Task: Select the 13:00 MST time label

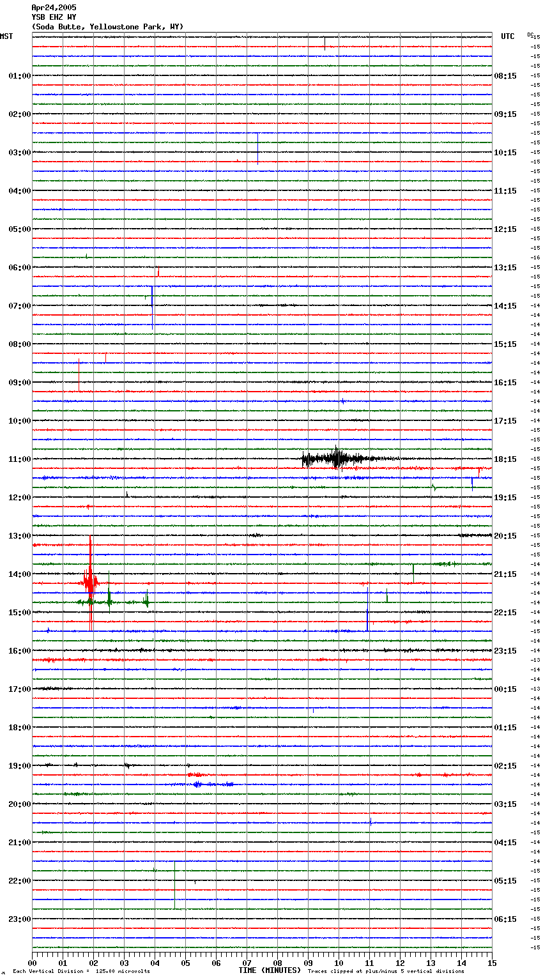Action: point(19,536)
